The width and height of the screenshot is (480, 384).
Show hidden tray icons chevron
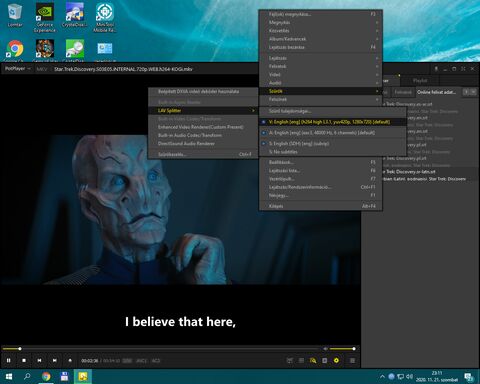coord(382,377)
